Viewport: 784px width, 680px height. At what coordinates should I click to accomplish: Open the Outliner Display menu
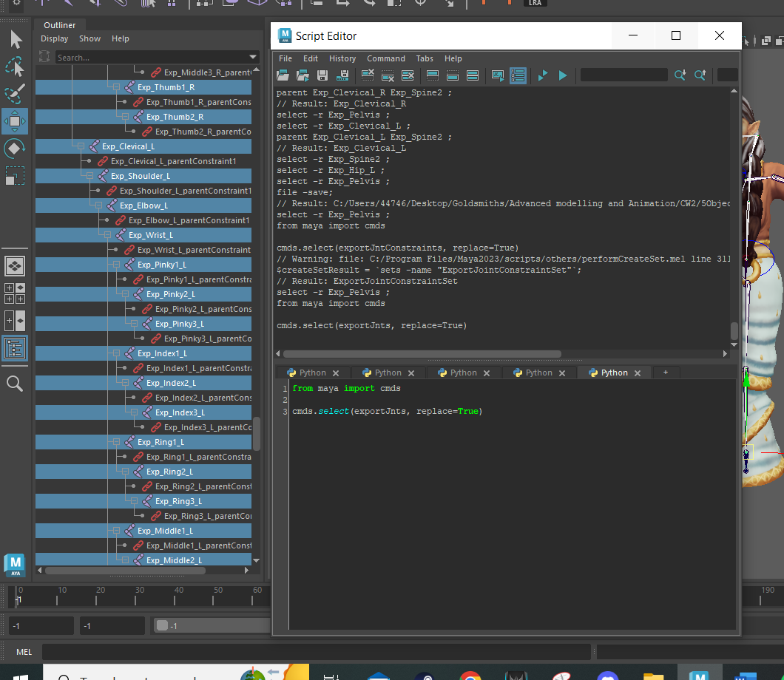pyautogui.click(x=54, y=38)
